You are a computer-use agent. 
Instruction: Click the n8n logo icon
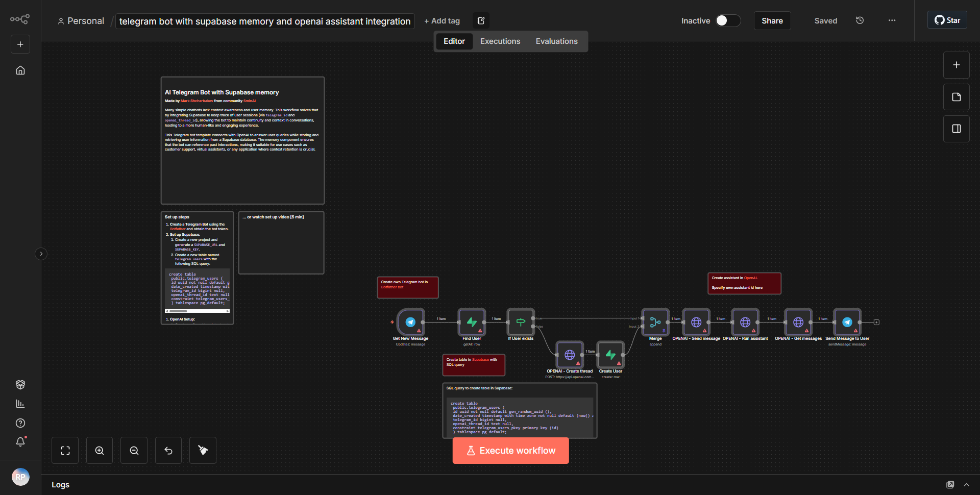(20, 19)
